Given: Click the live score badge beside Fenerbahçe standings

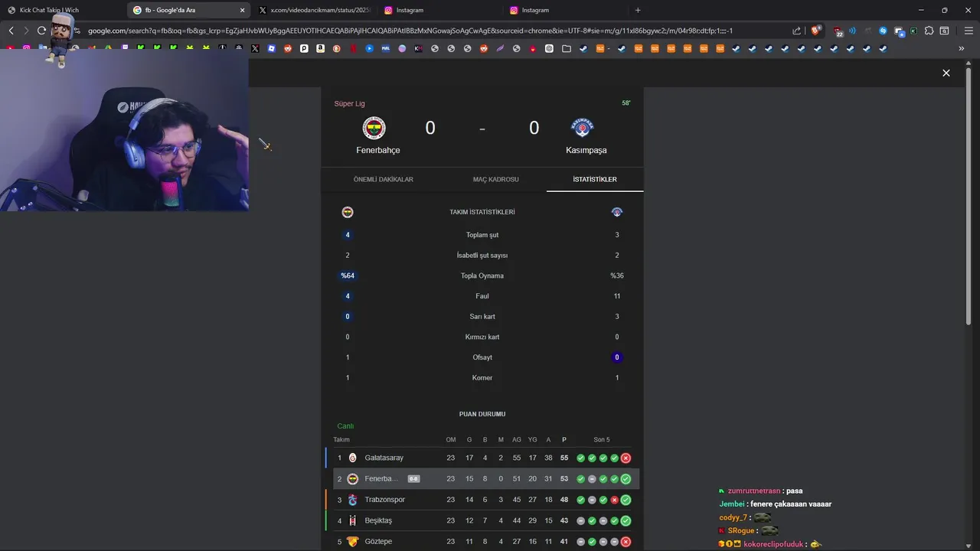Looking at the screenshot, I should [x=413, y=479].
